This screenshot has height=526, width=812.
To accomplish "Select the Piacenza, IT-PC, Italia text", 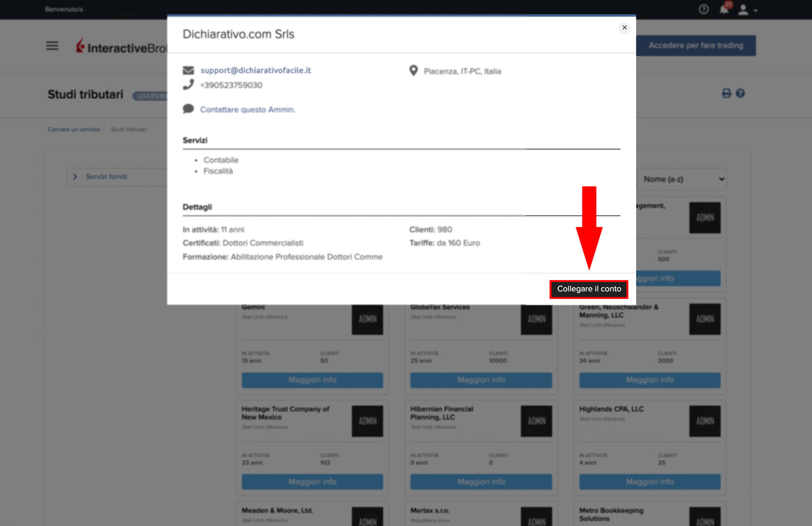I will point(462,71).
